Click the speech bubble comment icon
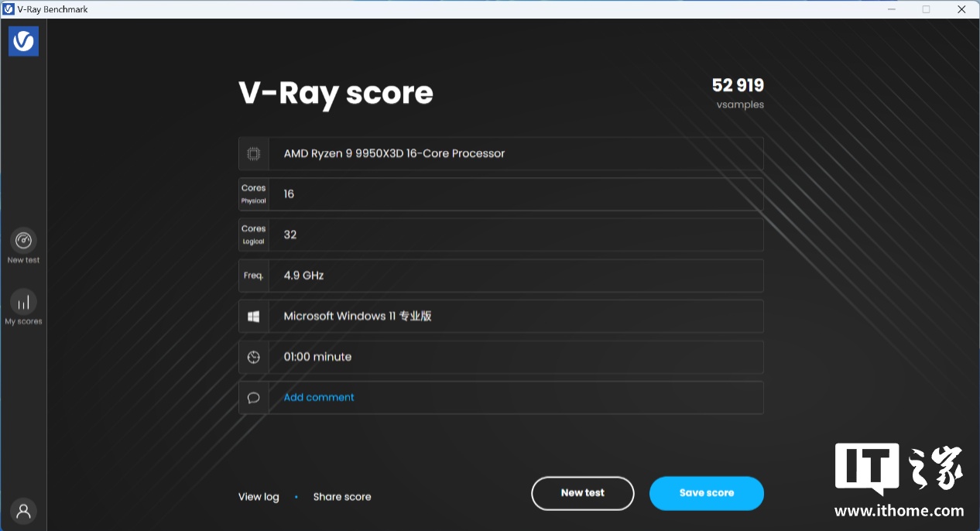The width and height of the screenshot is (980, 531). [253, 398]
